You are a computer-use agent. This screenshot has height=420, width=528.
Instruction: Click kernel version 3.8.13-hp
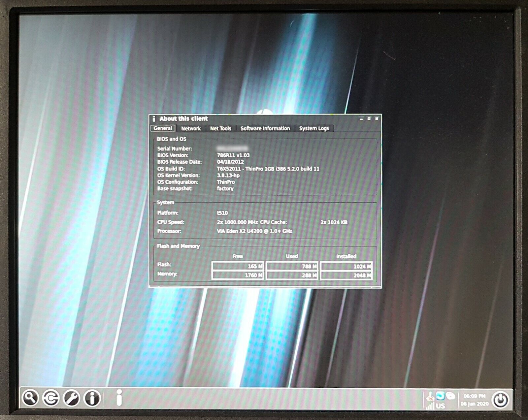228,175
